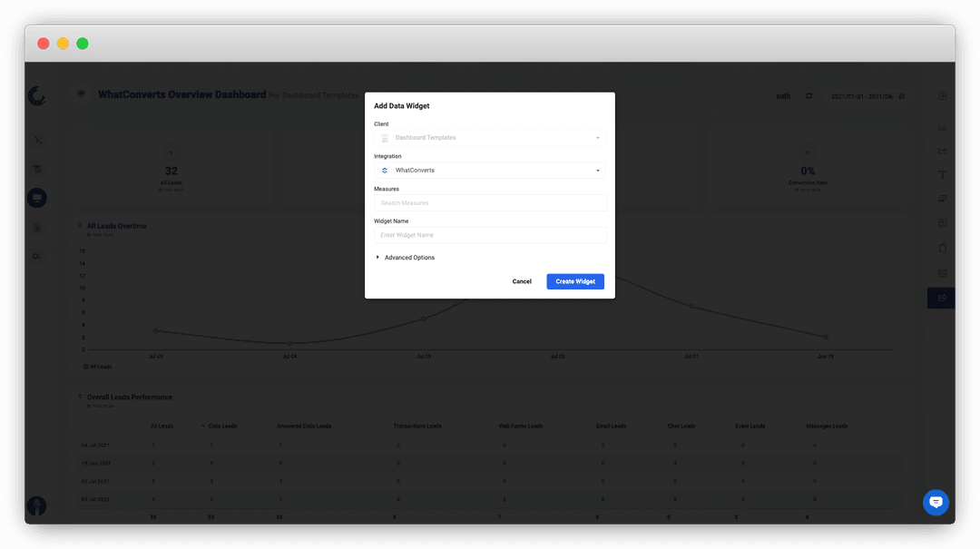
Task: Select the text widget T icon
Action: [x=943, y=175]
